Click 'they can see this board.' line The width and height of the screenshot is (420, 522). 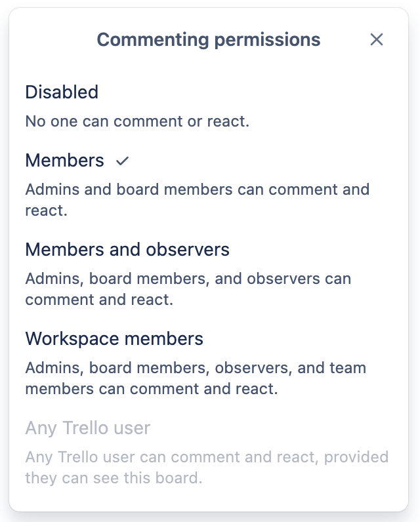[x=114, y=478]
